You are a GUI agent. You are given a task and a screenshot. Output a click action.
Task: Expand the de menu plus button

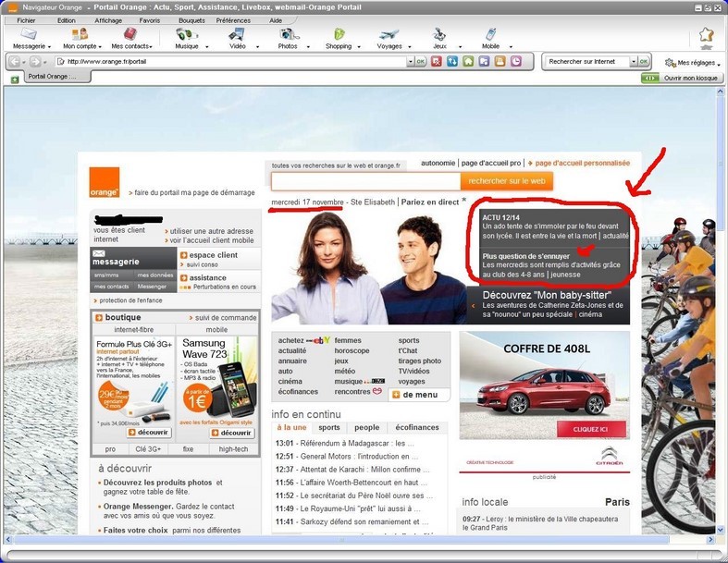396,395
